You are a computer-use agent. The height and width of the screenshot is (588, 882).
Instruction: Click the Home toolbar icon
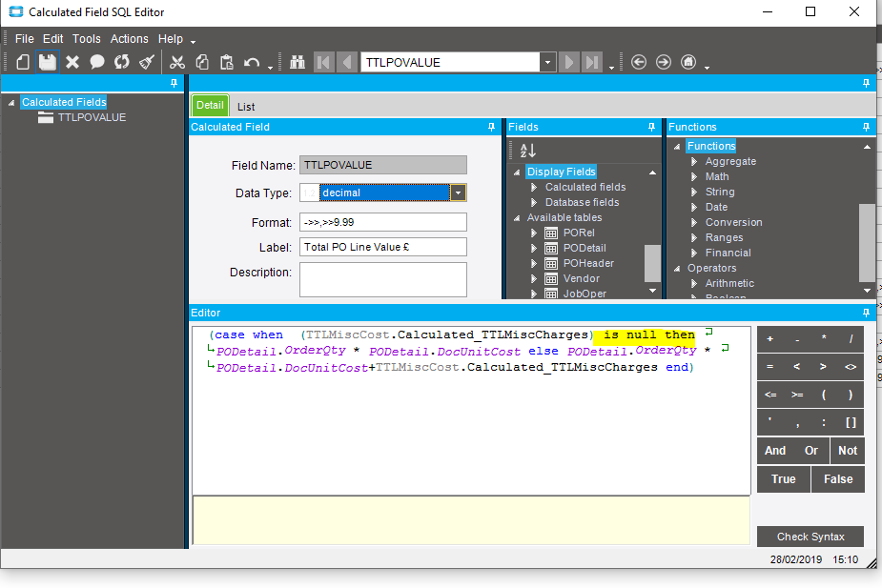click(688, 62)
